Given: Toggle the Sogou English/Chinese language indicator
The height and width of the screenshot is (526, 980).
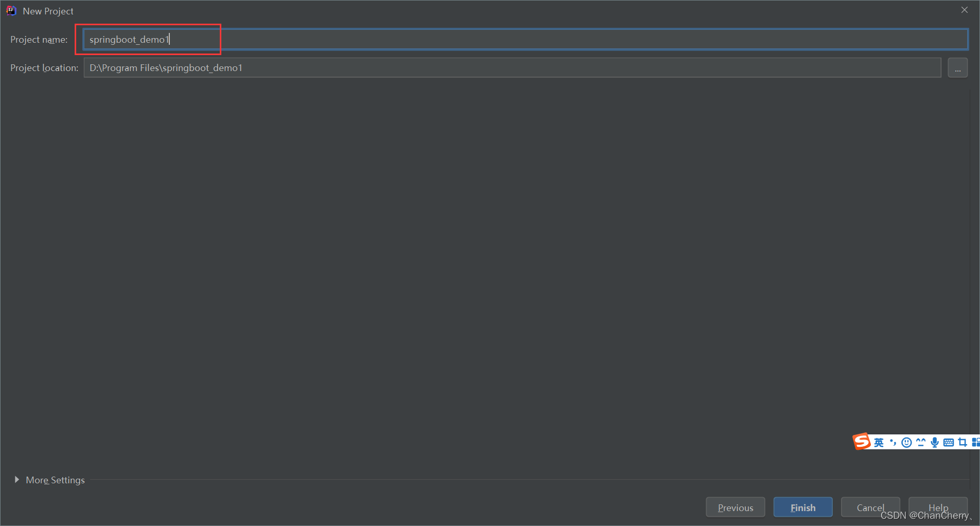Looking at the screenshot, I should pos(879,443).
